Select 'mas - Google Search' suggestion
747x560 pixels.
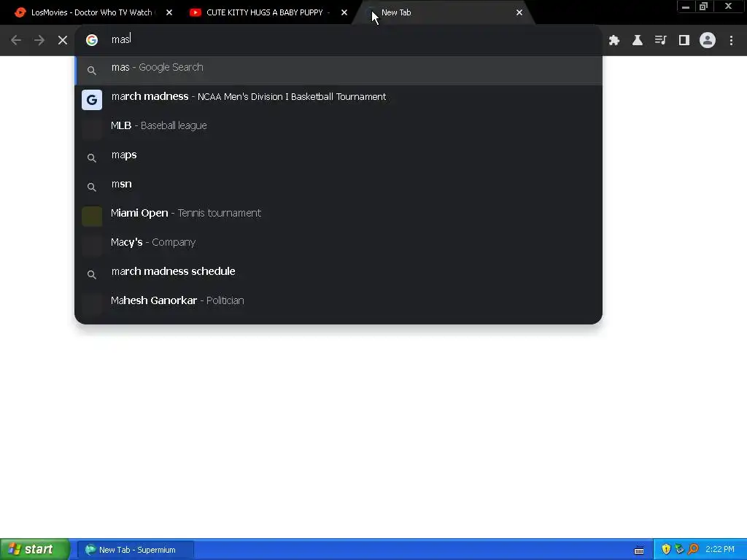pos(338,70)
